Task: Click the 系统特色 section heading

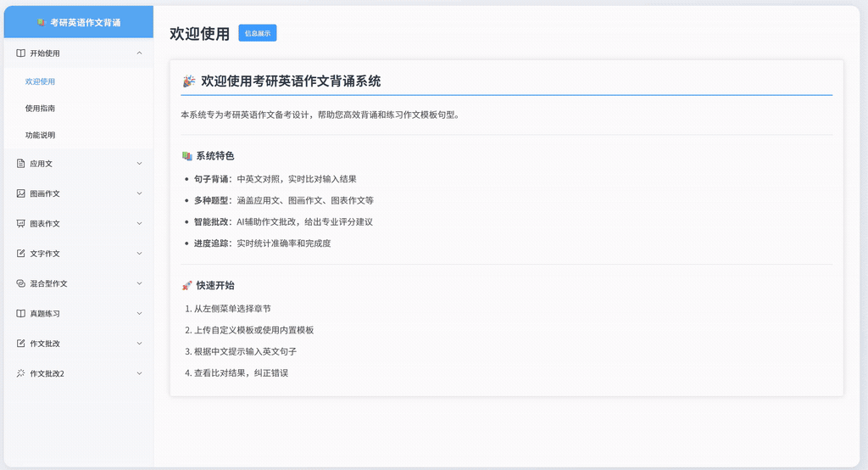Action: pos(215,156)
